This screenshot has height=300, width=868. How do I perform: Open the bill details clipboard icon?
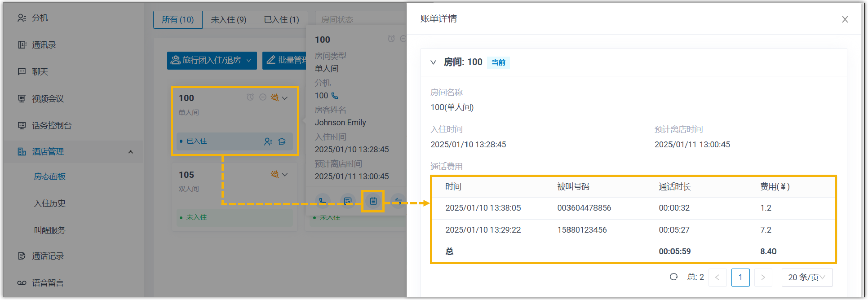point(373,201)
